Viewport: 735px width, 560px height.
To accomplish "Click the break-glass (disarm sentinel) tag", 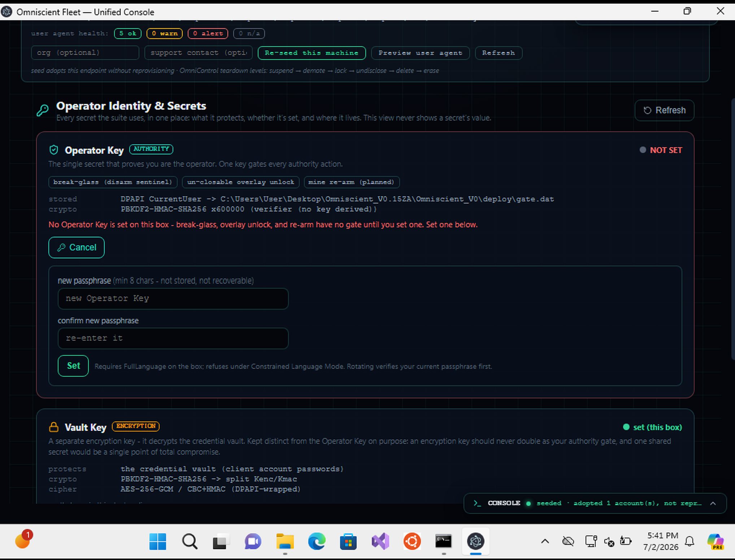I will click(113, 182).
